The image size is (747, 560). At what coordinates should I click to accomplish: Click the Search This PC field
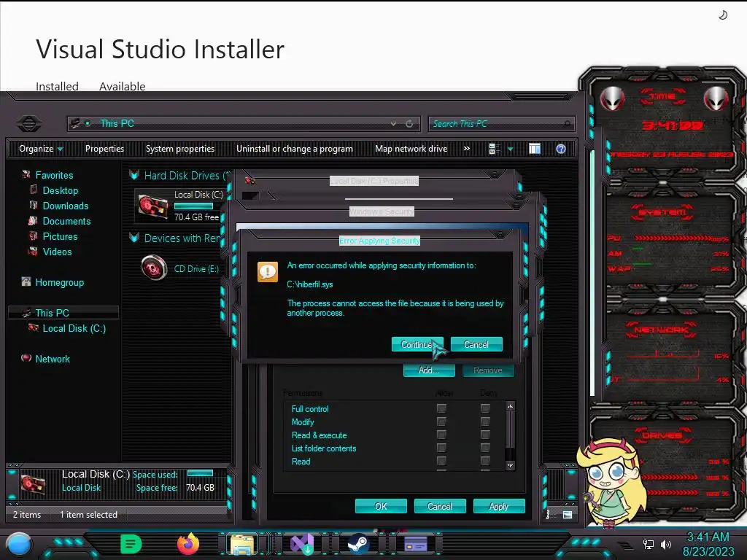click(502, 124)
